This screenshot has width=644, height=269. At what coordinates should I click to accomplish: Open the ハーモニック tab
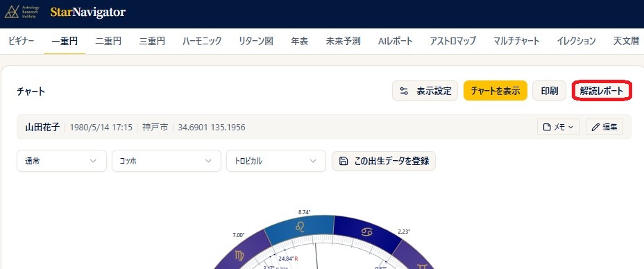pos(202,41)
